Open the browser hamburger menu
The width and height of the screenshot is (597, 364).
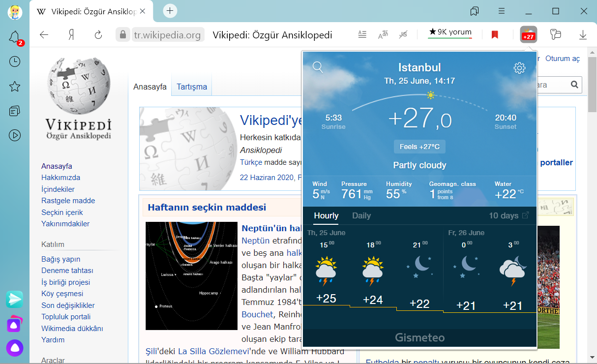click(x=502, y=11)
